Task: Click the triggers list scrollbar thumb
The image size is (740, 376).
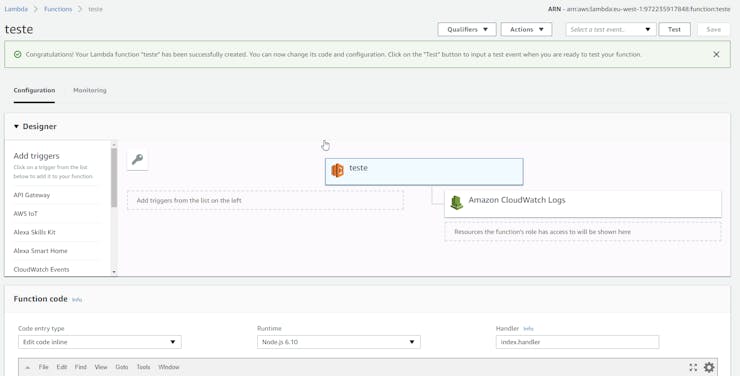Action: tap(114, 177)
